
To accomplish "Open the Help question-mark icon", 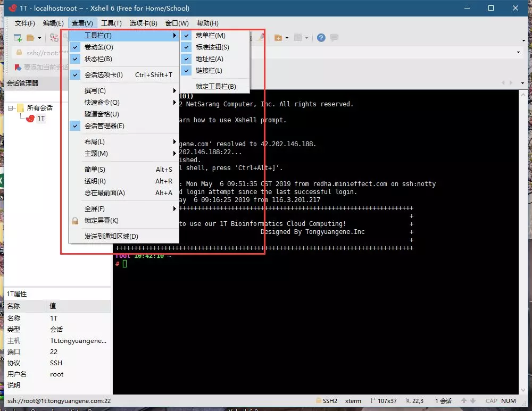I will pos(320,37).
